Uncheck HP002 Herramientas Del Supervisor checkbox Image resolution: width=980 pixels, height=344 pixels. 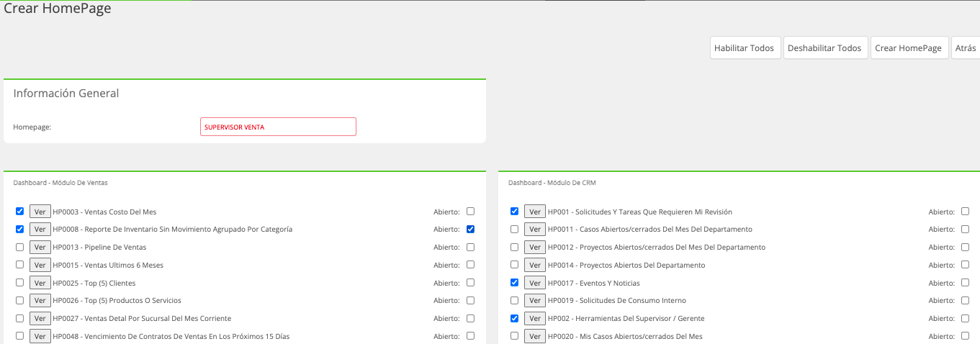click(514, 318)
